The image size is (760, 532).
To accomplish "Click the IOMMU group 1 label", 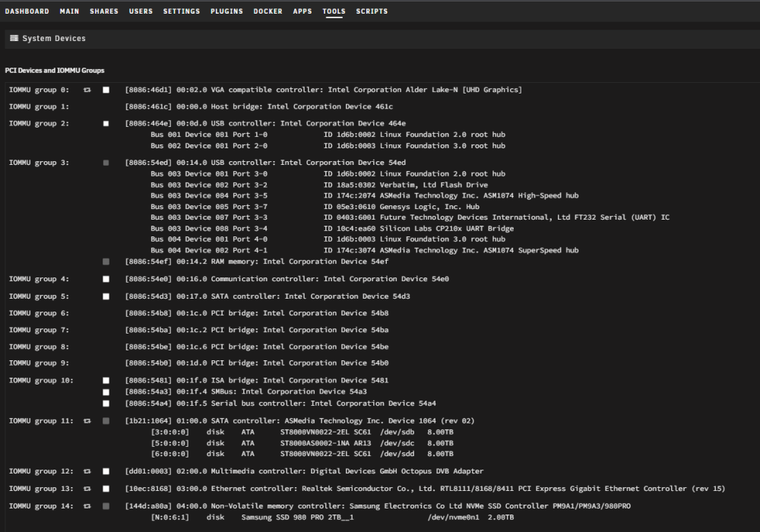I will pos(39,106).
